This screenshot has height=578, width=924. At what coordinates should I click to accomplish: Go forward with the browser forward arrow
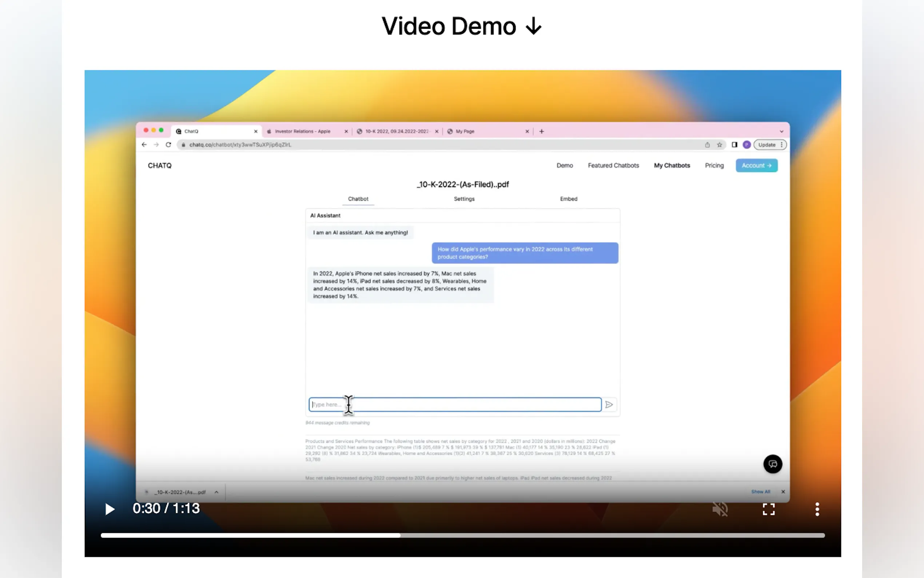coord(156,144)
